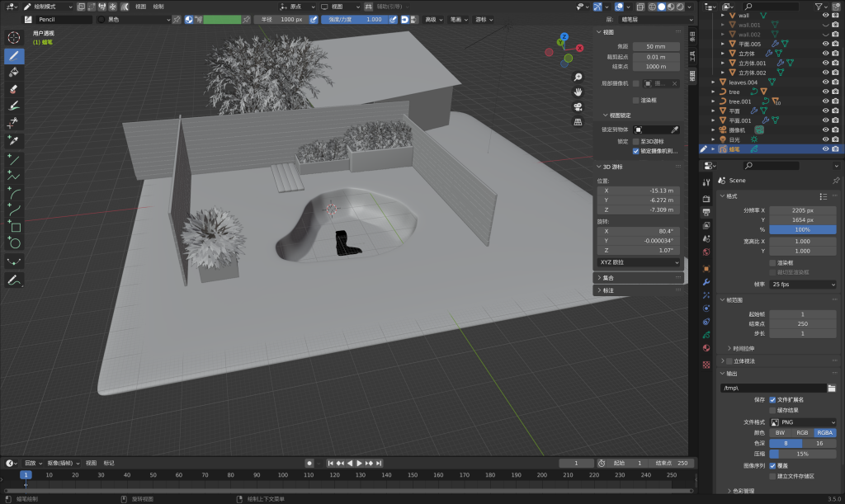The width and height of the screenshot is (845, 504).
Task: Select the RGB color mode button
Action: (802, 432)
